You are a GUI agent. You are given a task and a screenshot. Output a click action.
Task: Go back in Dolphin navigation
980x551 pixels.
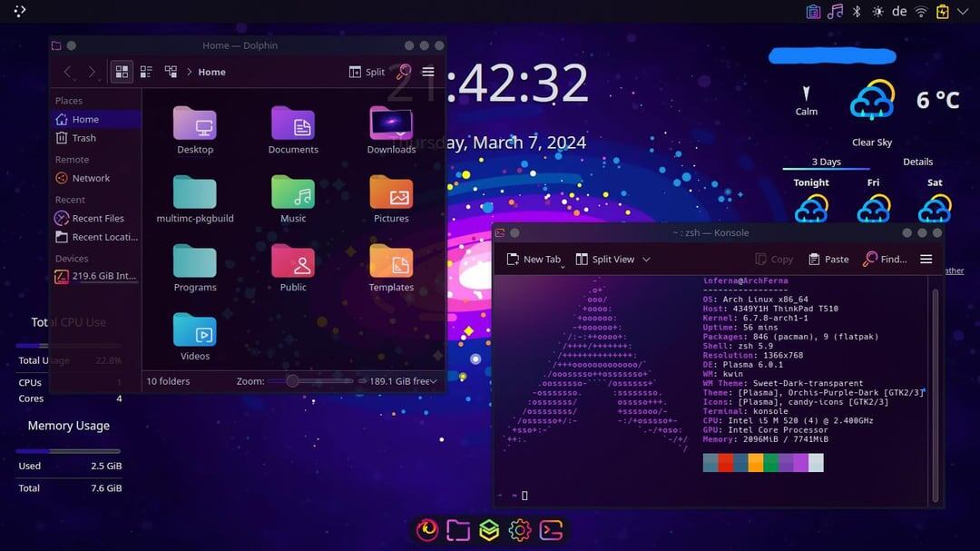click(x=67, y=72)
